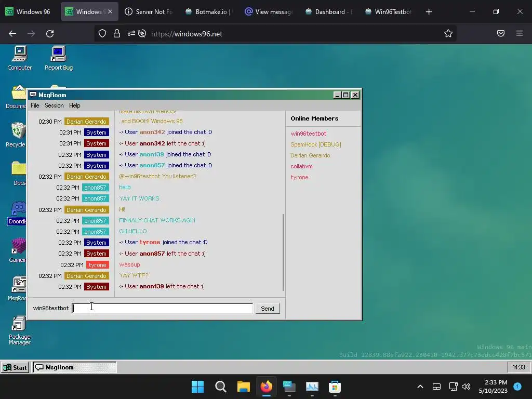Select collabvm in Online Members
Viewport: 532px width, 399px height.
coord(301,166)
